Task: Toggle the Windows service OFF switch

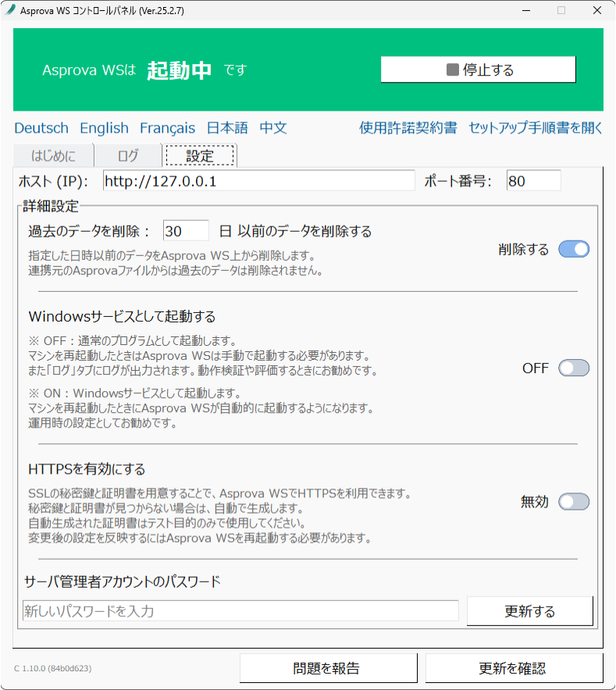Action: (x=573, y=368)
